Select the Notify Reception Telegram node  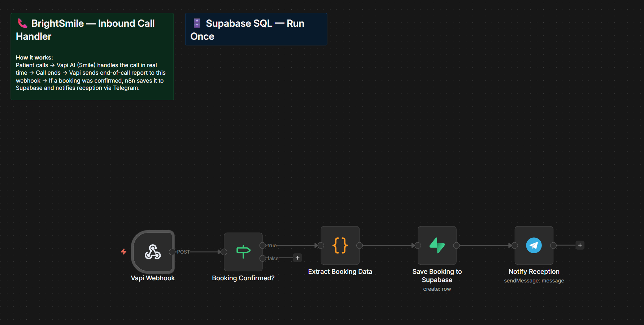534,245
